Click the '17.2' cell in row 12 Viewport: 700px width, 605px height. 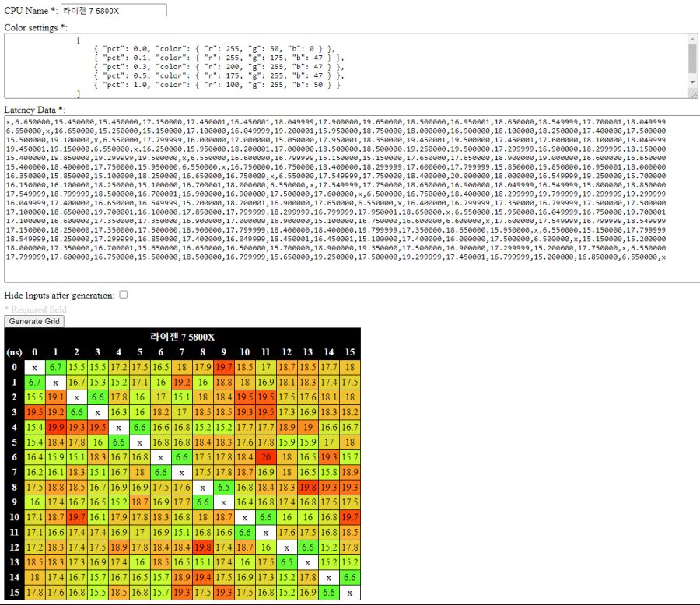pyautogui.click(x=34, y=547)
